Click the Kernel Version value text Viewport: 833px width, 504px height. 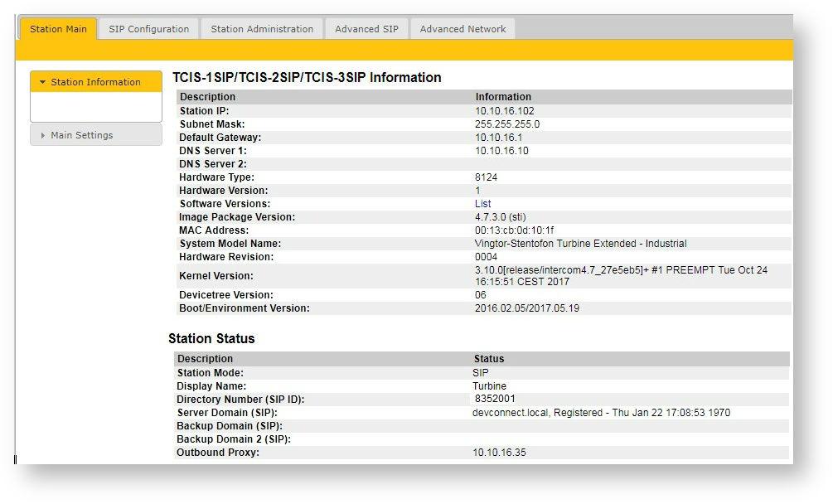coord(622,276)
